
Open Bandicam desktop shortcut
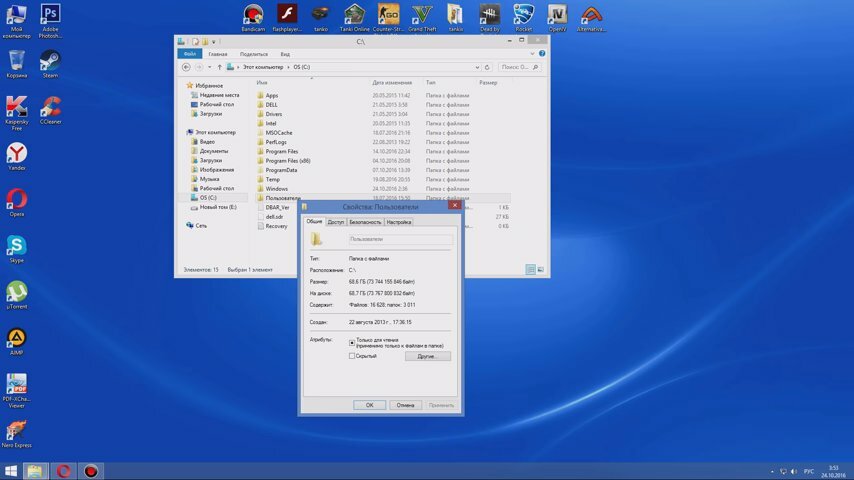click(x=253, y=17)
